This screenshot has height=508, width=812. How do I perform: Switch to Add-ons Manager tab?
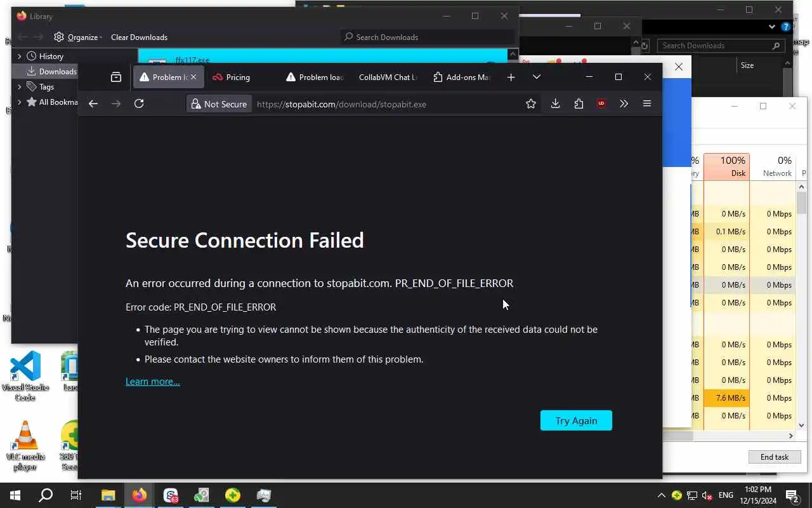461,77
